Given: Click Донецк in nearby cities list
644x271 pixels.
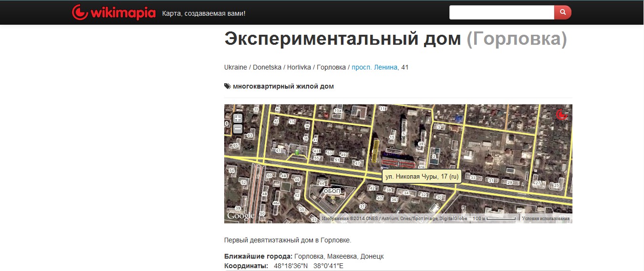Looking at the screenshot, I should point(372,256).
